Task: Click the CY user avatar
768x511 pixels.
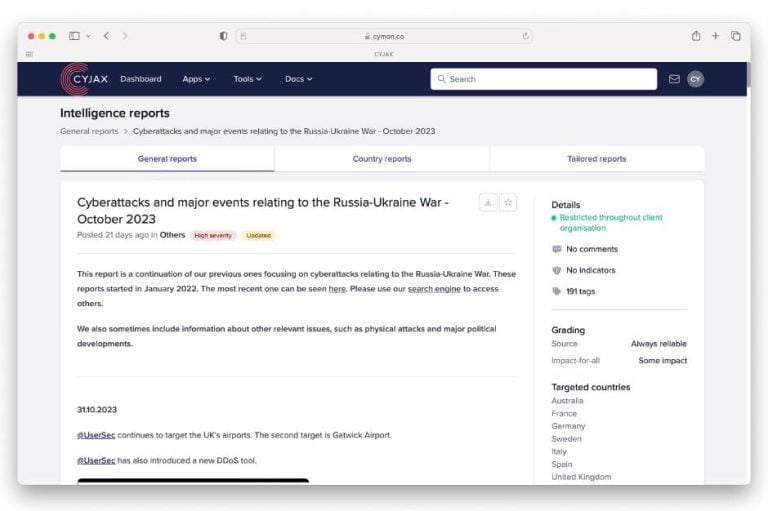Action: coord(695,79)
